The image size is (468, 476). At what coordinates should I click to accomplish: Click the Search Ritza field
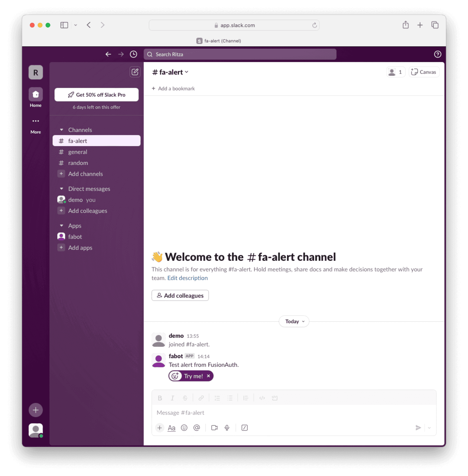pos(240,54)
